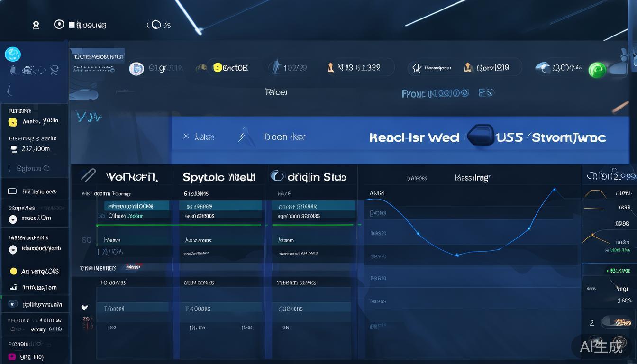Viewport: 637px width, 364px height.
Task: Click the X close button in blue banner
Action: click(x=186, y=136)
